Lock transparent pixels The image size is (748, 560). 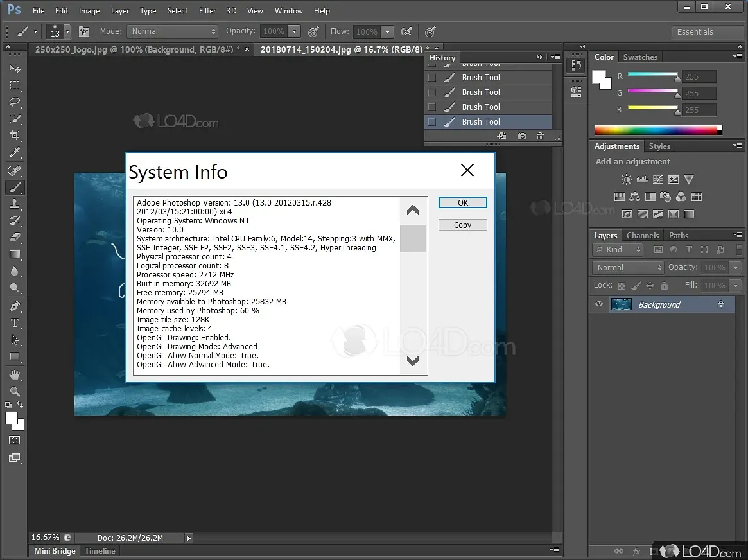622,286
